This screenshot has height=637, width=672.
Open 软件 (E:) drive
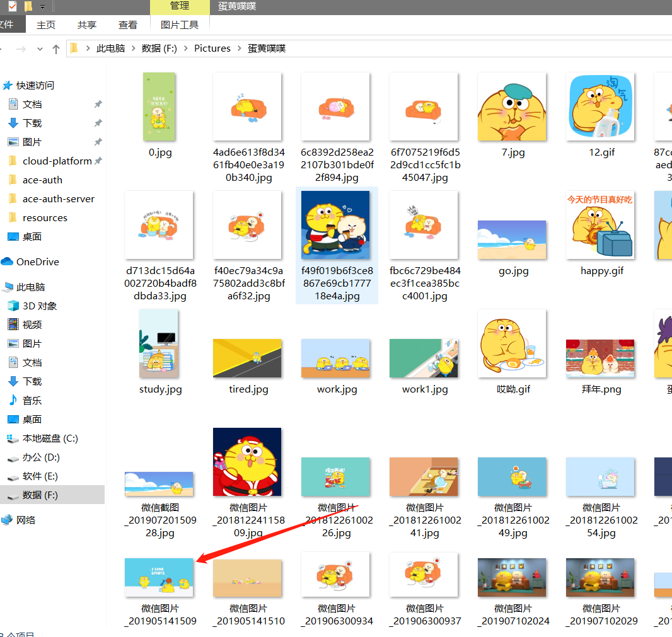(x=40, y=476)
